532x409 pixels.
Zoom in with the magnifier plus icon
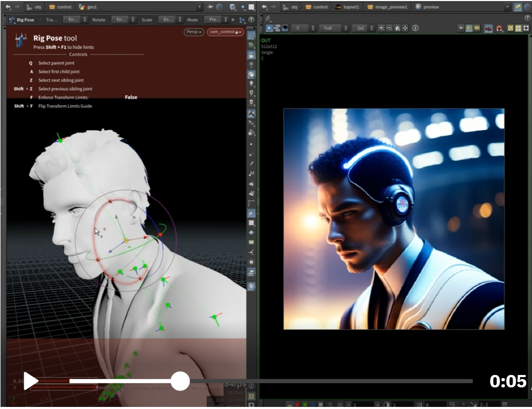[381, 28]
